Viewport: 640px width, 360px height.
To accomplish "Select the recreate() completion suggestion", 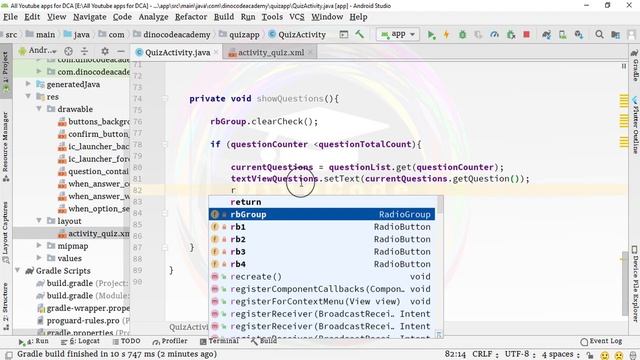I will (x=322, y=277).
